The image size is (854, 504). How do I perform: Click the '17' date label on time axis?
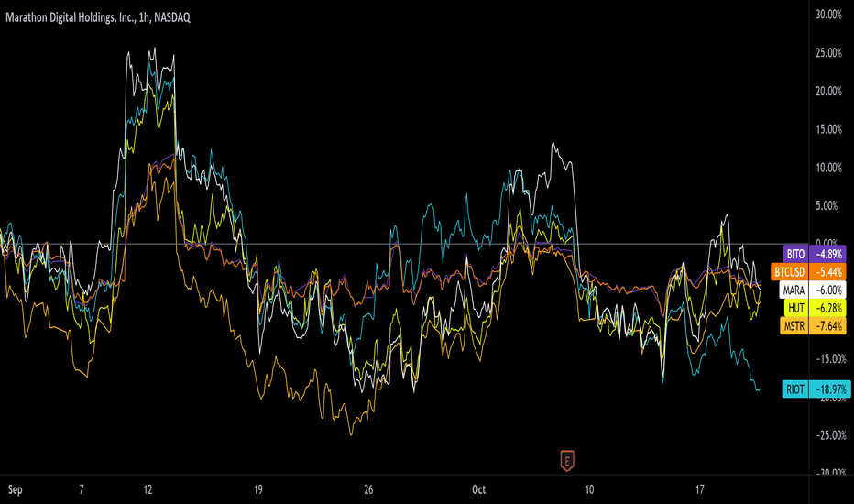[699, 489]
